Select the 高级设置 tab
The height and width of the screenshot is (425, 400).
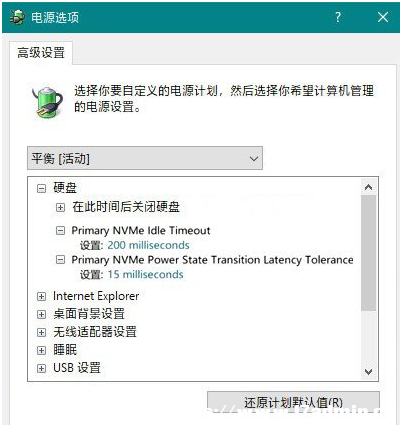coord(41,53)
